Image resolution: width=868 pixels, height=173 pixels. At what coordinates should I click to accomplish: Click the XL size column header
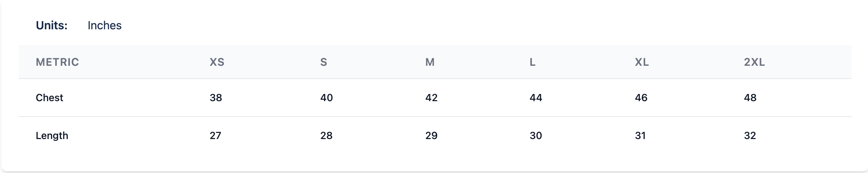coord(642,62)
